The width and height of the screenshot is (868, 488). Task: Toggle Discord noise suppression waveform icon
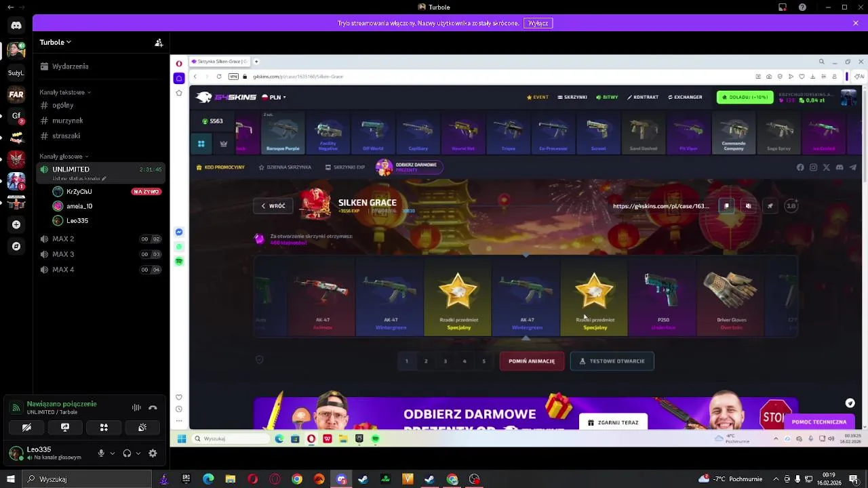coord(136,407)
